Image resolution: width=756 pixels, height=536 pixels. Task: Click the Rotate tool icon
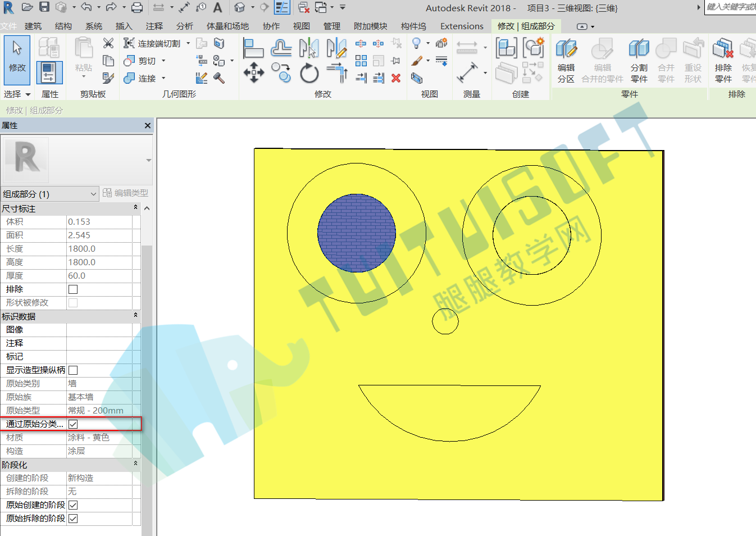(309, 73)
